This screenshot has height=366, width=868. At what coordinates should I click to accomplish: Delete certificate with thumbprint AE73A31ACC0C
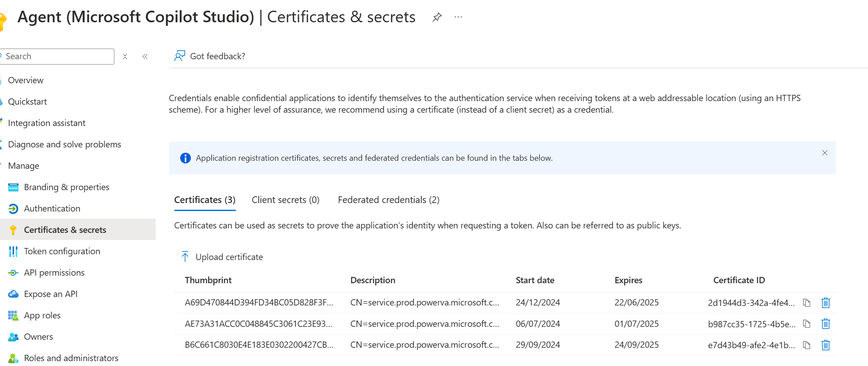(x=825, y=324)
